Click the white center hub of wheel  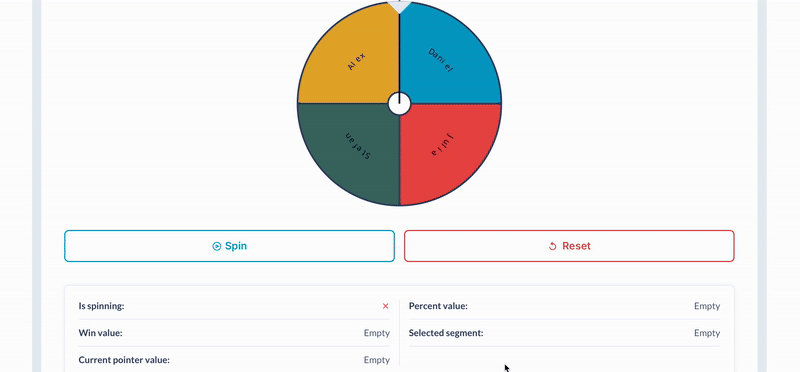tap(399, 104)
